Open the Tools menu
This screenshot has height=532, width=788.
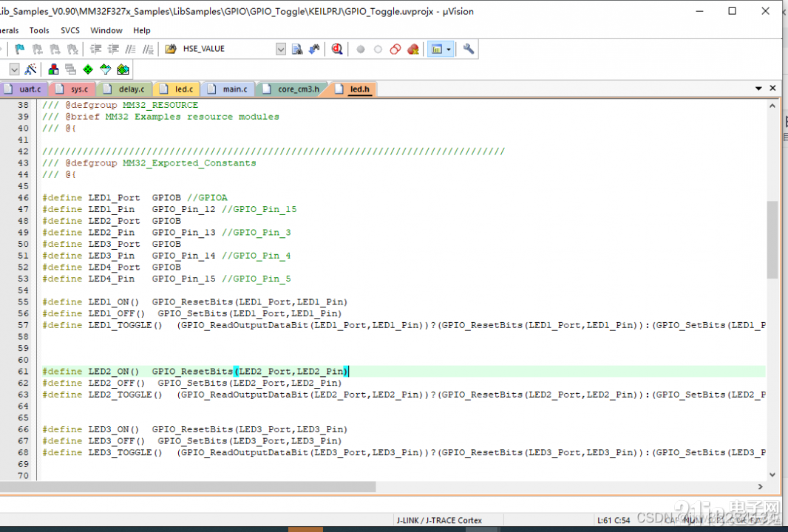click(x=39, y=30)
